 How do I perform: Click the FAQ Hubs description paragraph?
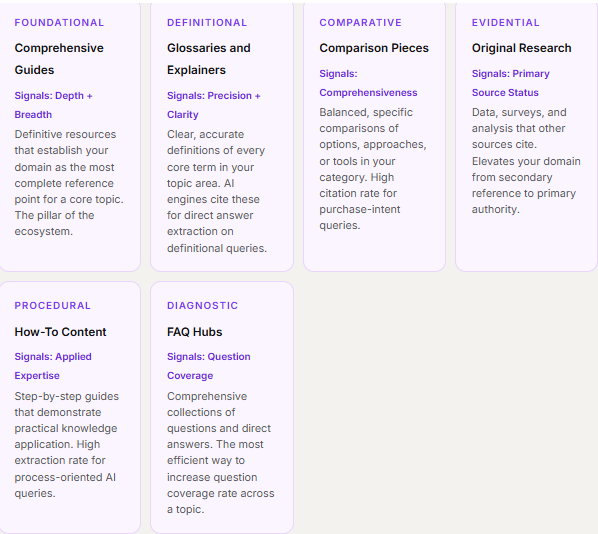point(220,453)
